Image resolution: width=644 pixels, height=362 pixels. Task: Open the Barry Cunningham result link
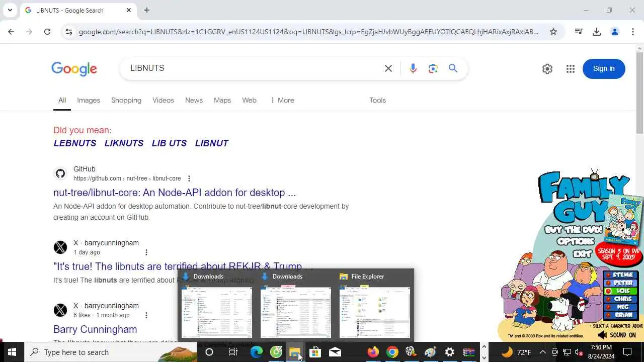[95, 329]
